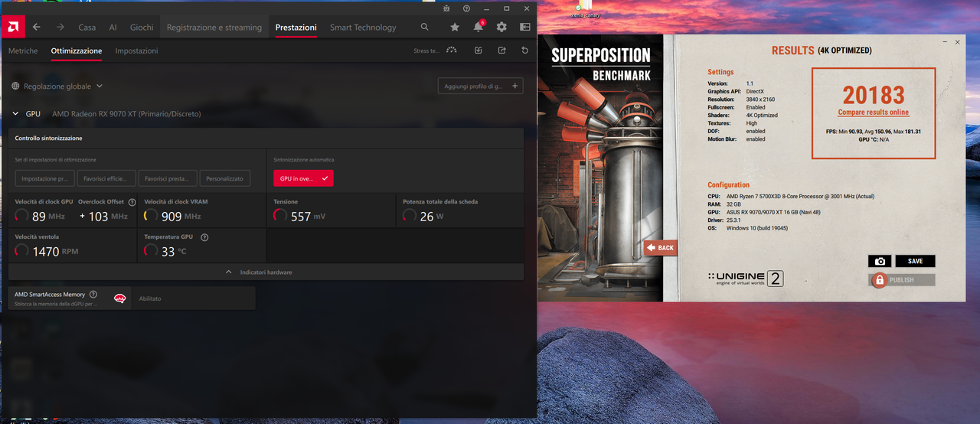
Task: Show AMD SmartAccess Memory help icon
Action: 93,295
